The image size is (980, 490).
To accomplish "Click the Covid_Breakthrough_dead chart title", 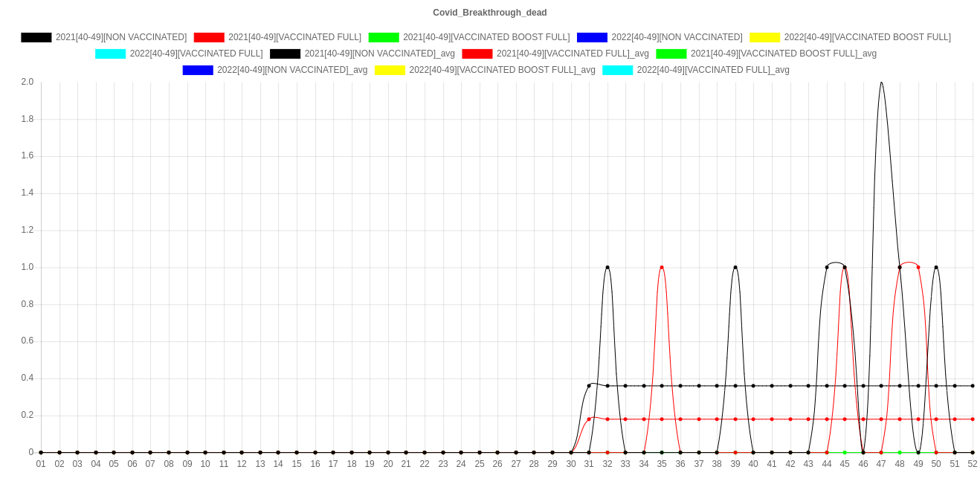I will (489, 13).
